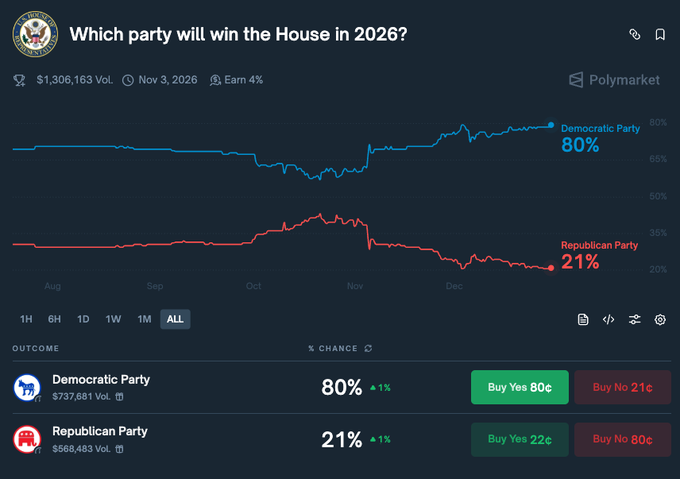Show the ALL time range
The width and height of the screenshot is (680, 479).
click(x=175, y=319)
